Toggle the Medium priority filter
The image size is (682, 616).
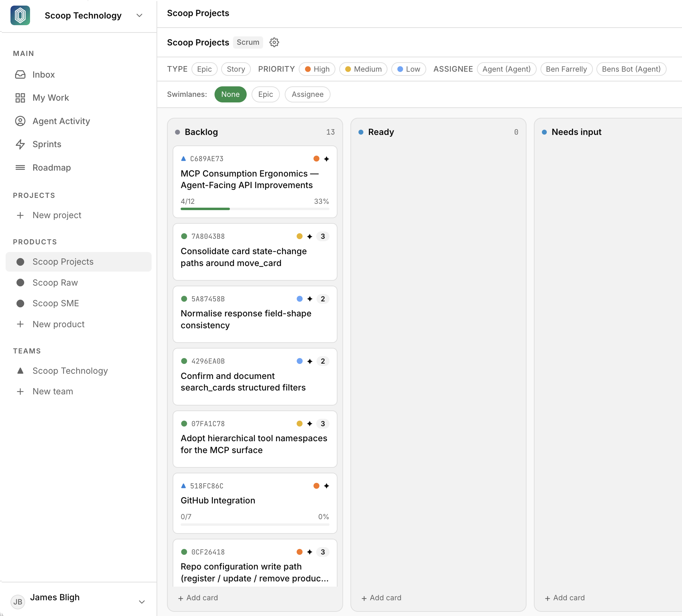click(x=363, y=69)
